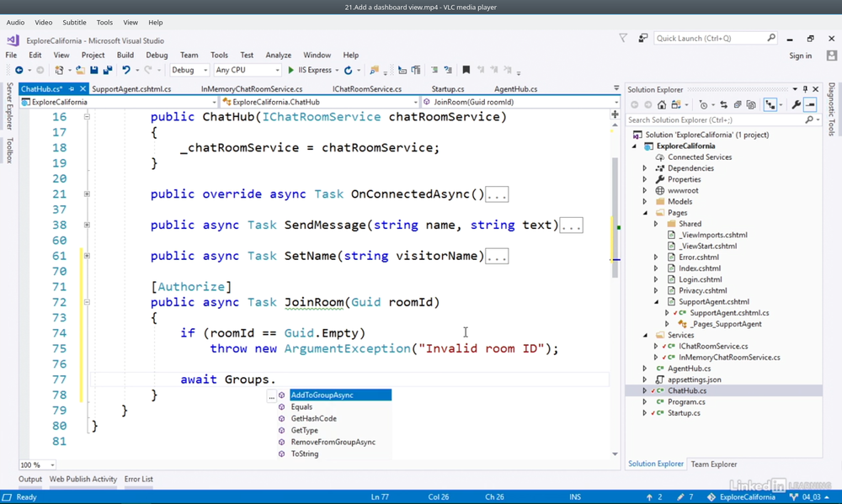Viewport: 842px width, 504px height.
Task: Toggle the nested files view button
Action: tap(770, 104)
